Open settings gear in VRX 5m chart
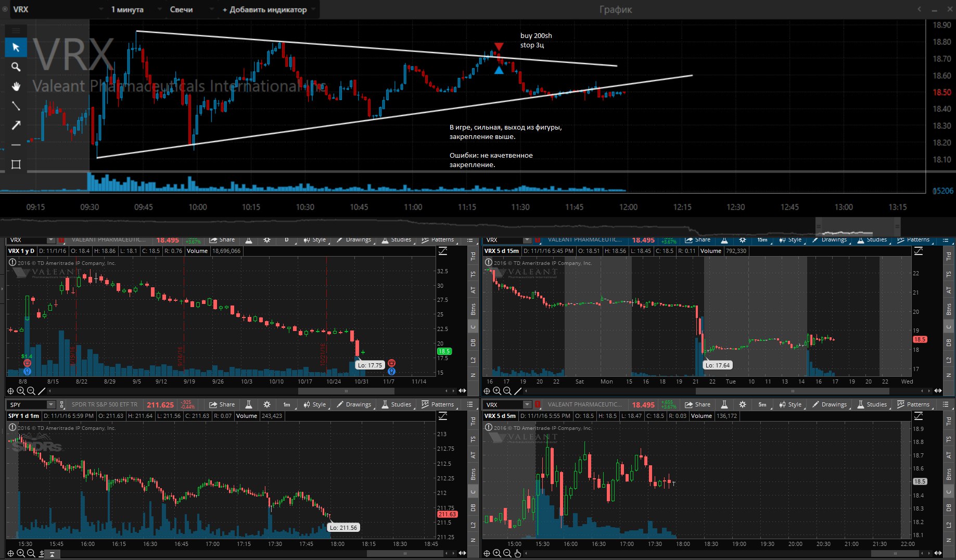The height and width of the screenshot is (560, 956). click(743, 404)
